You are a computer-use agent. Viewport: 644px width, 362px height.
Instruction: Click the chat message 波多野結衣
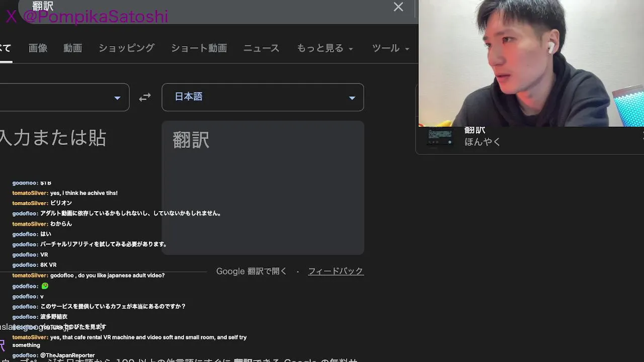point(54,317)
